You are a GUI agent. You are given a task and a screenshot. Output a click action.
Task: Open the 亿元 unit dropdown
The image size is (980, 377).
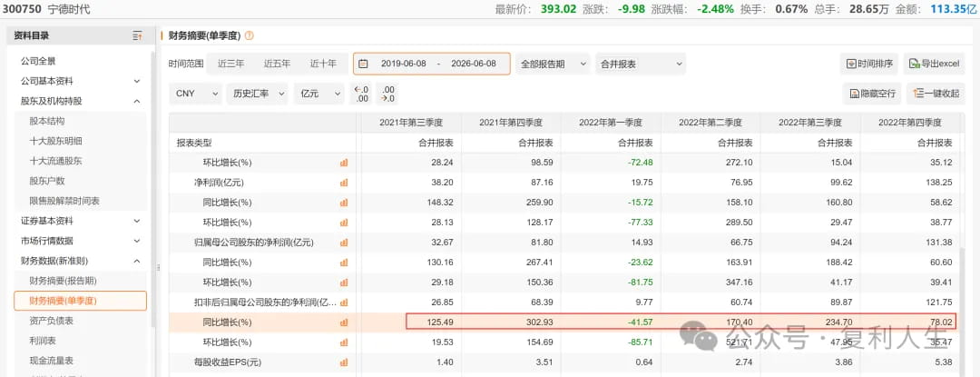[318, 94]
